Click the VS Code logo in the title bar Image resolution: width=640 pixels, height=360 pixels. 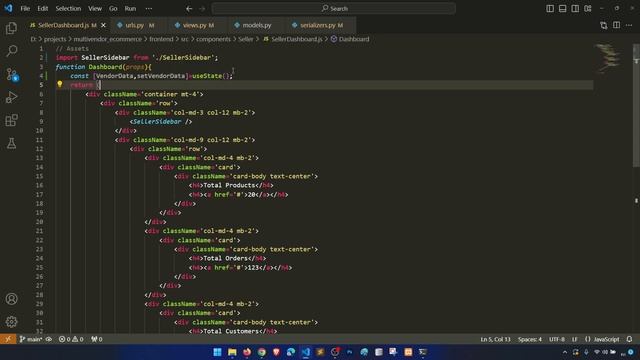[8, 8]
